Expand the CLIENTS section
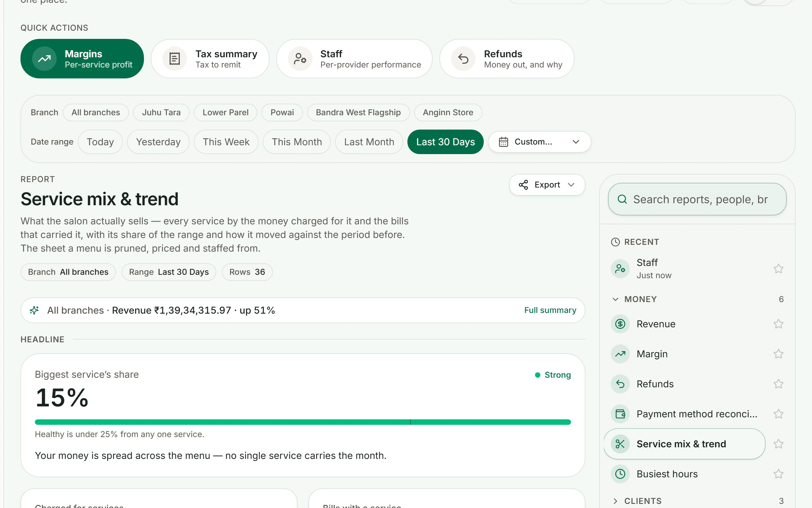The image size is (812, 508). (697, 501)
